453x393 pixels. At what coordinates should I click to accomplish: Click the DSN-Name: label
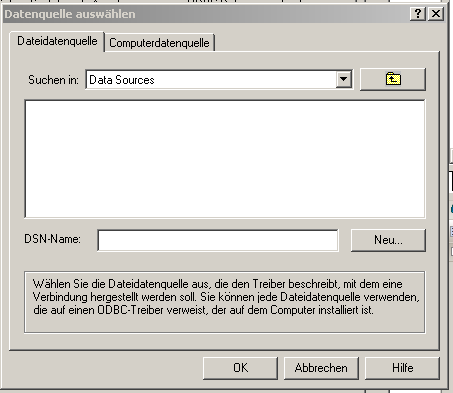click(52, 239)
